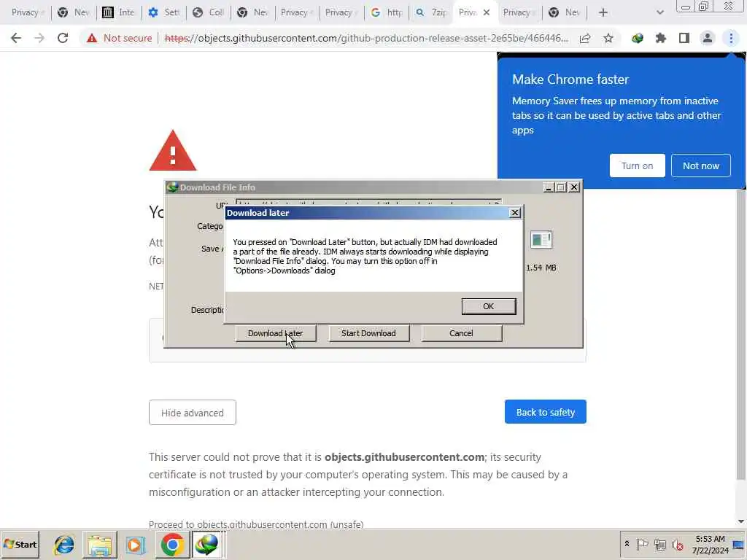Go back with browser back arrow
This screenshot has height=560, width=747.
point(16,38)
